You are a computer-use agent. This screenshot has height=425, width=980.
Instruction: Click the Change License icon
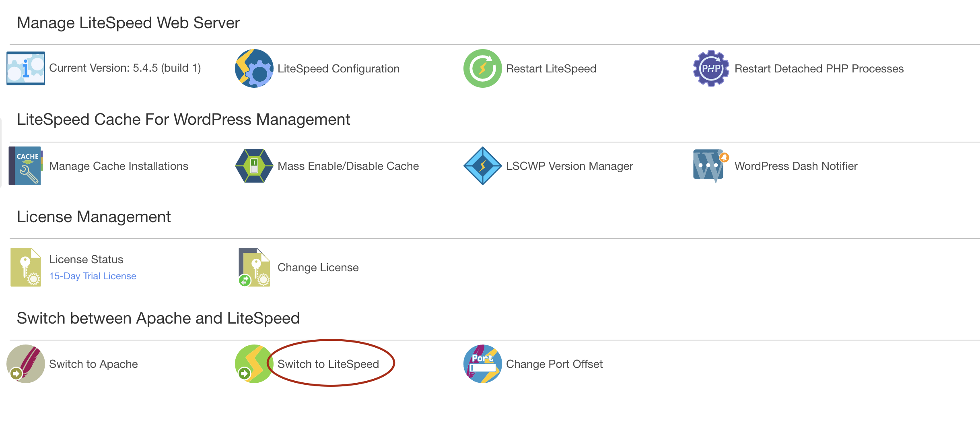click(x=254, y=267)
